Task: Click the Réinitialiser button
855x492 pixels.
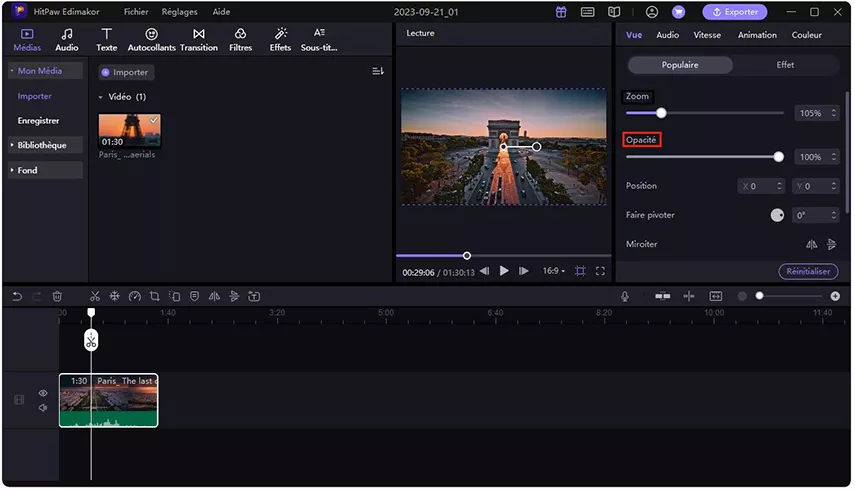Action: (x=808, y=272)
